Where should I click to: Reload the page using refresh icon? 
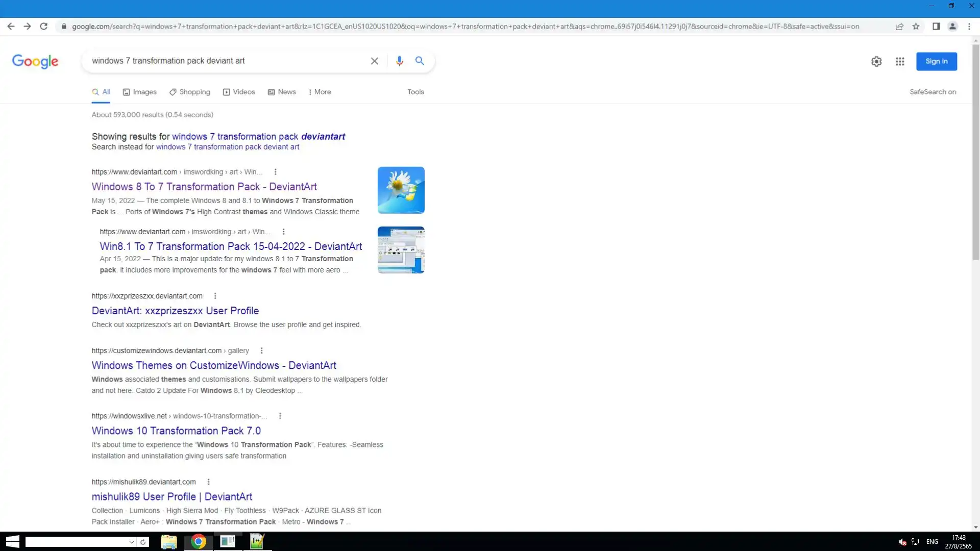[x=44, y=27]
